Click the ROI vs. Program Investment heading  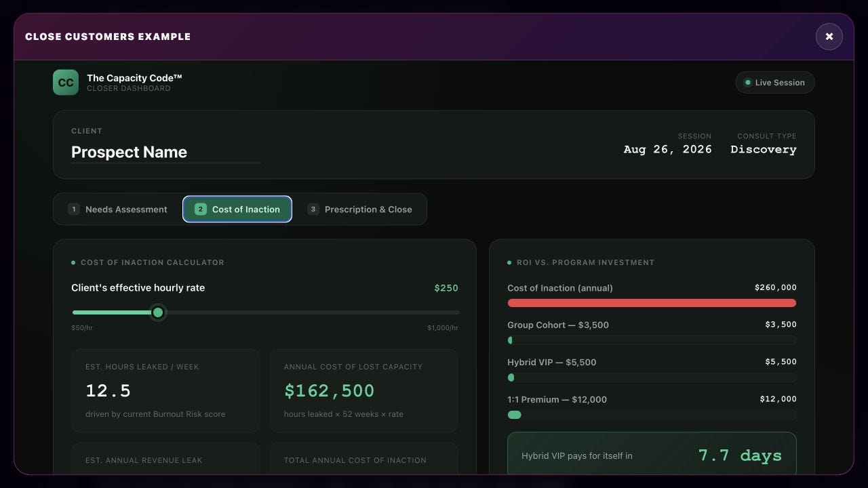tap(585, 262)
